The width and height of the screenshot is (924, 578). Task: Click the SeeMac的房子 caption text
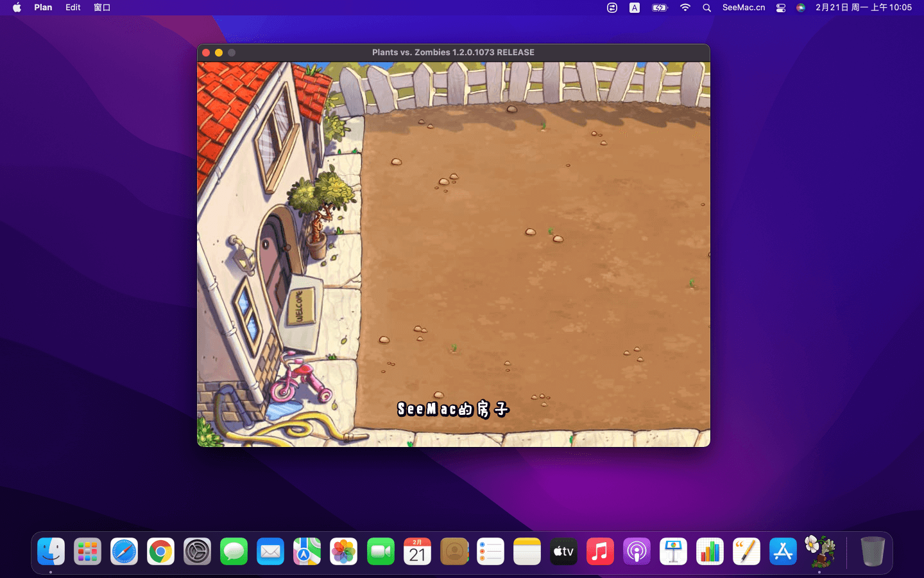(x=453, y=409)
